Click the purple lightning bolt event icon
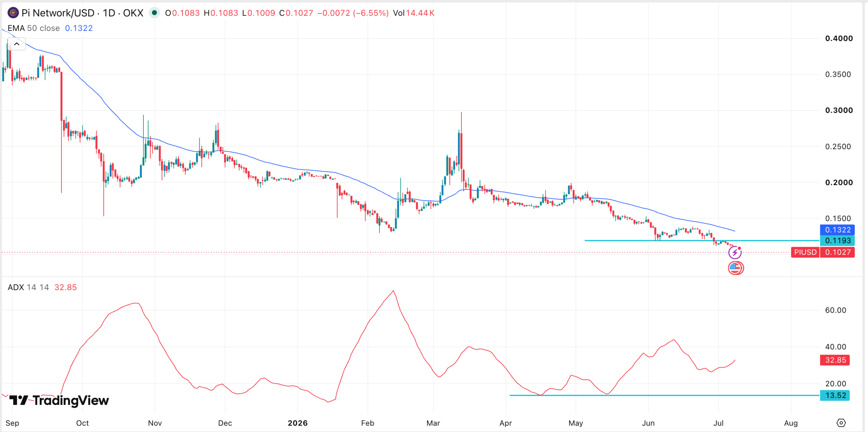The width and height of the screenshot is (868, 432). click(735, 252)
